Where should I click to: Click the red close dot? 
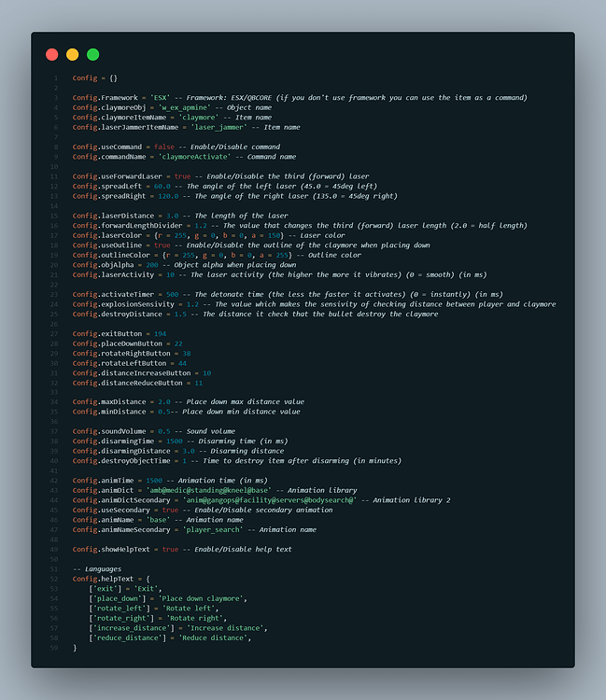pos(51,54)
